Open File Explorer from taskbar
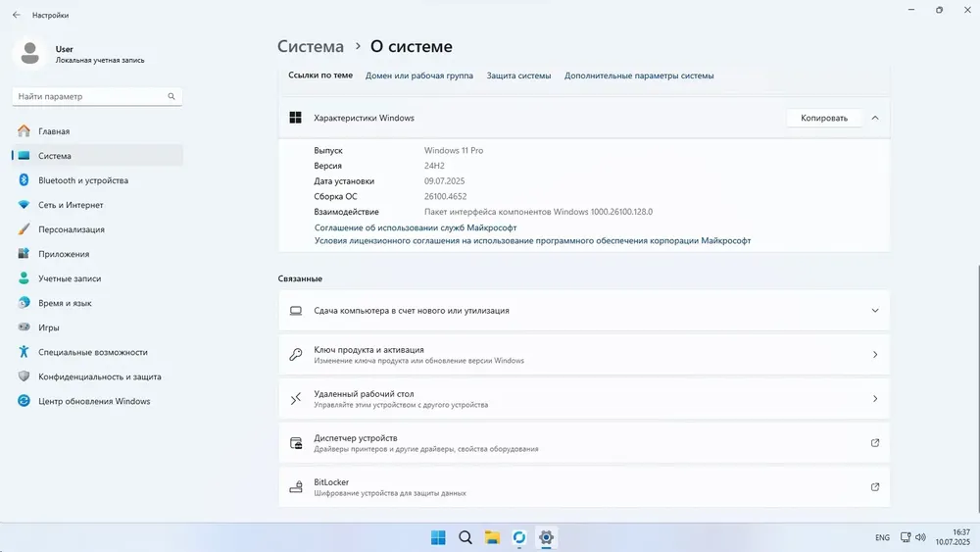Image resolution: width=980 pixels, height=552 pixels. coord(492,537)
